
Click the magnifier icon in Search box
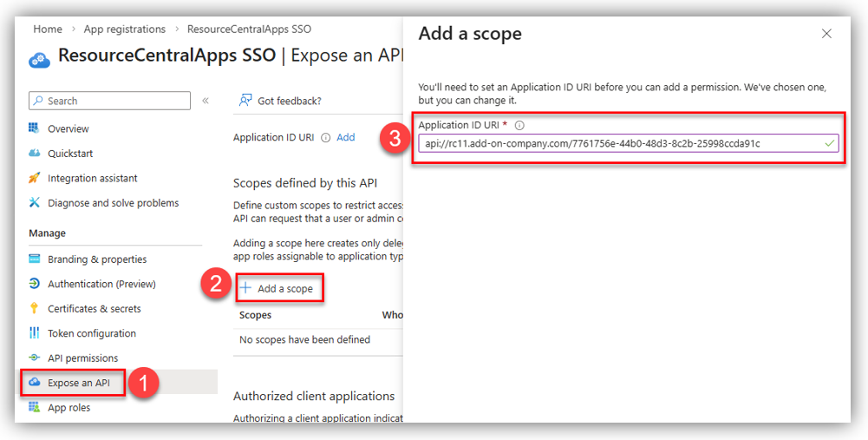click(38, 101)
